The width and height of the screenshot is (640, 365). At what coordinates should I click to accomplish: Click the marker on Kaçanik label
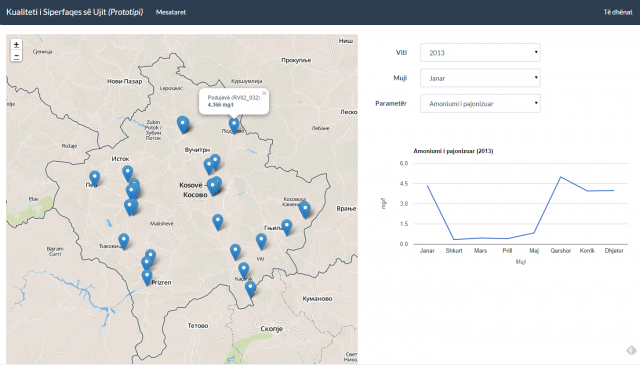[244, 271]
